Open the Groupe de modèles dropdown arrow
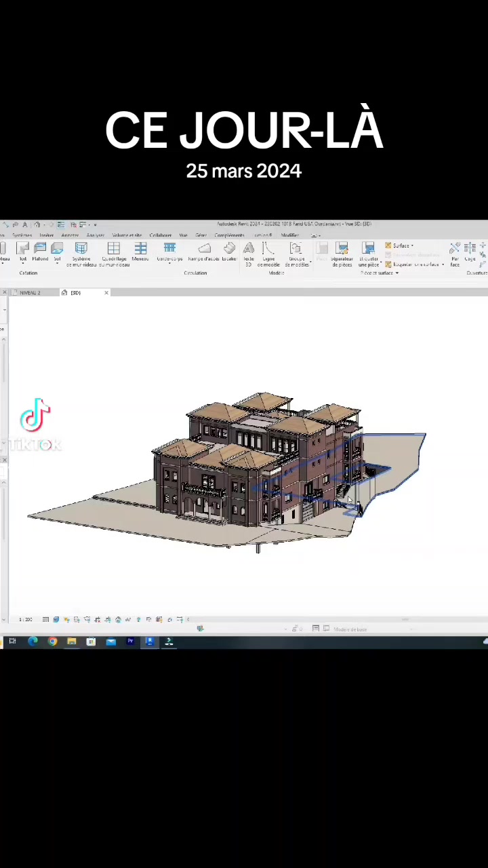Screen dimensions: 488x868 310,262
